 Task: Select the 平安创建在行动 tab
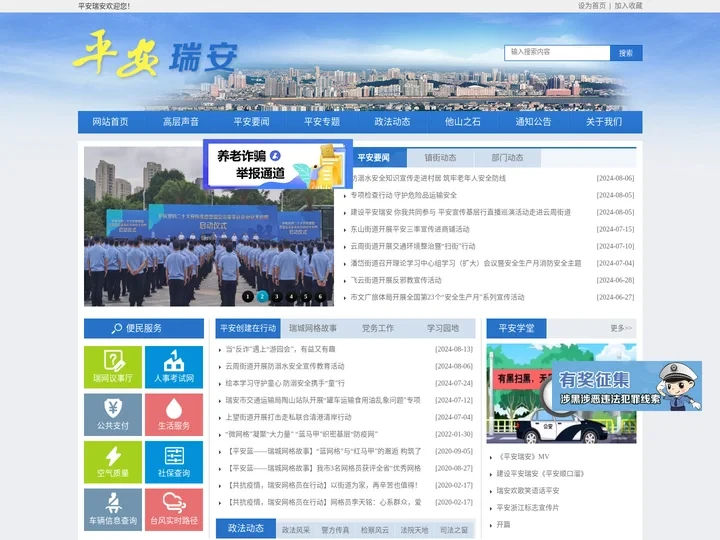(x=248, y=328)
